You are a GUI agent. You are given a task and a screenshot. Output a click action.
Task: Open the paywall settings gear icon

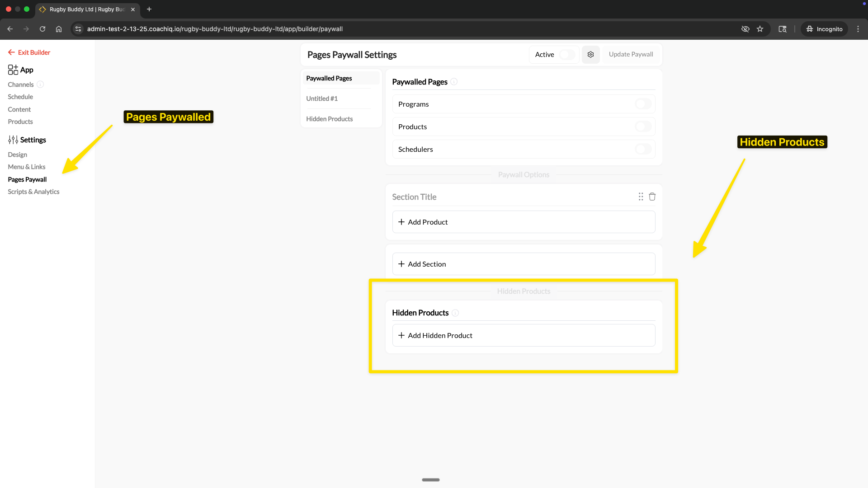click(590, 54)
